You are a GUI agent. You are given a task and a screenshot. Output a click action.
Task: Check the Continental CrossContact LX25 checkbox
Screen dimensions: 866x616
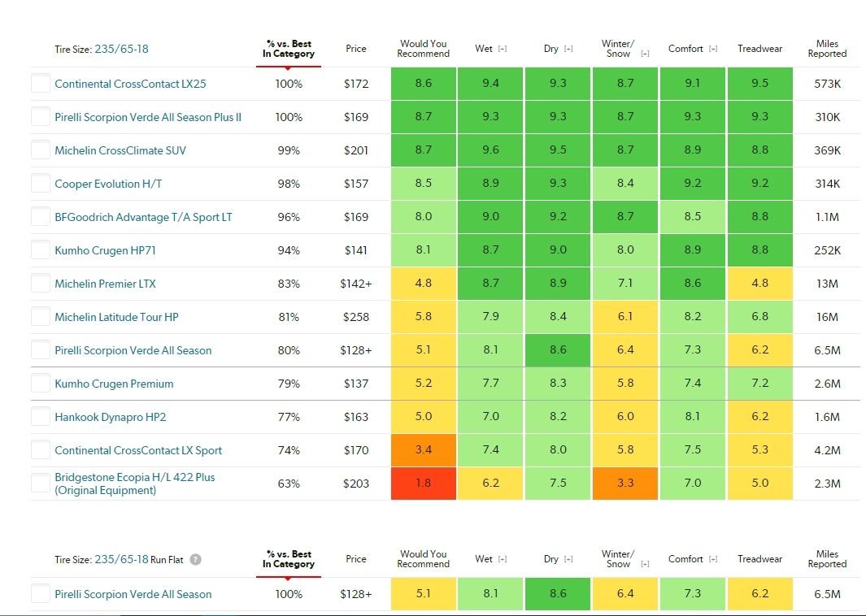(x=39, y=83)
